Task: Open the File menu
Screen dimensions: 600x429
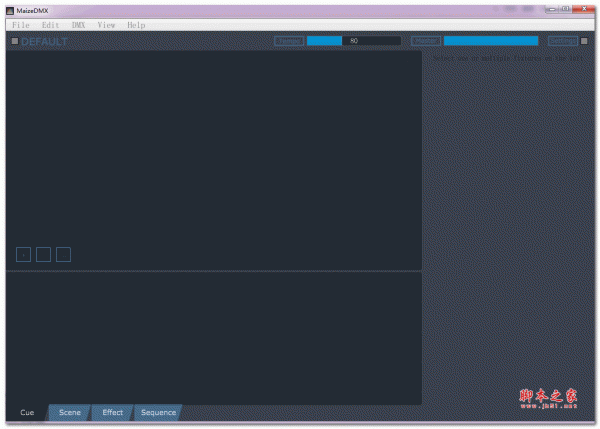Action: click(21, 24)
